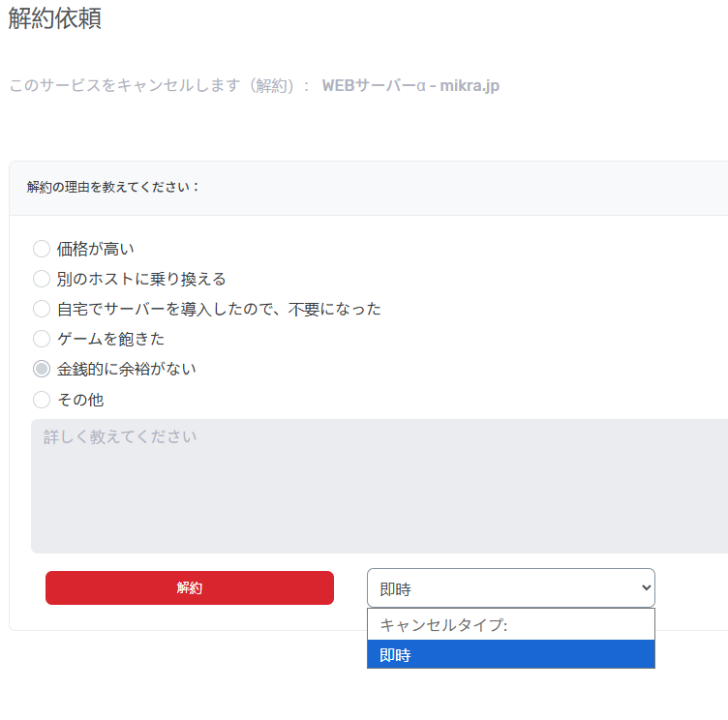Screen dimensions: 728x720
Task: Open the cancel type select box
Action: click(x=510, y=588)
